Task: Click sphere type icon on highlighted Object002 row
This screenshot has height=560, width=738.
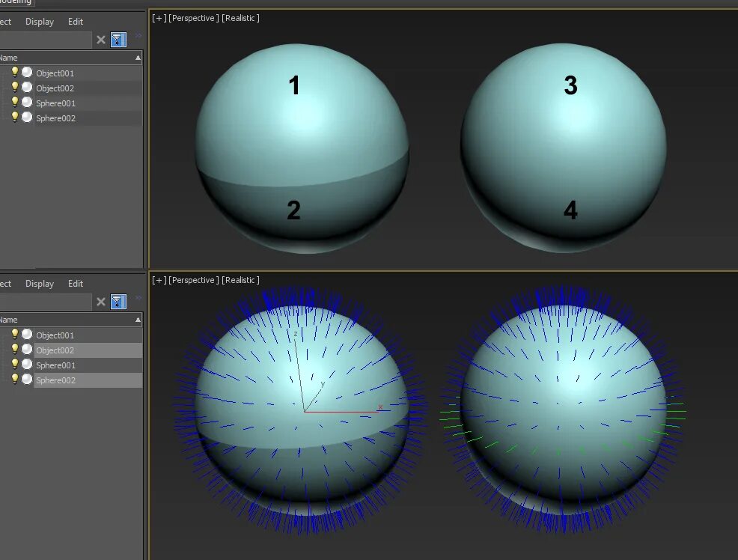Action: coord(27,349)
